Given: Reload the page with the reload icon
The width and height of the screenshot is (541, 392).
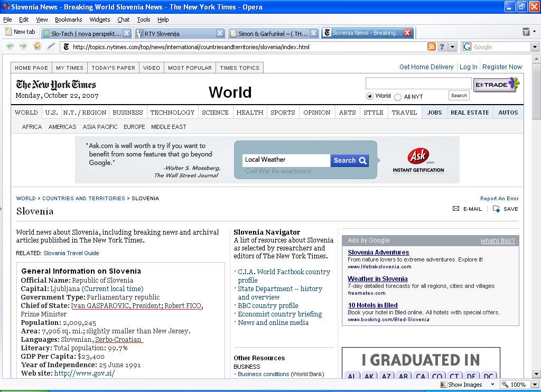Looking at the screenshot, I should pyautogui.click(x=37, y=46).
